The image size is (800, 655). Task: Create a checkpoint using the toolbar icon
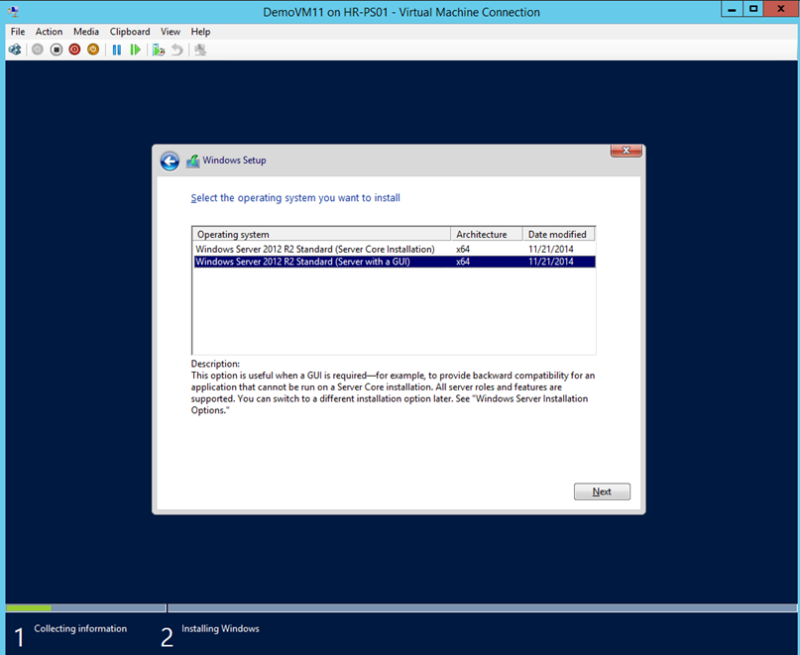pos(158,49)
